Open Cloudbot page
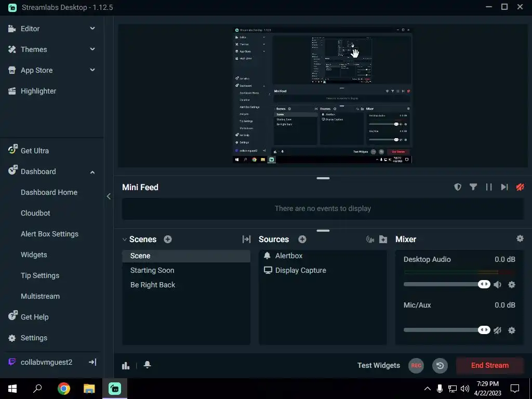The image size is (532, 399). (35, 213)
